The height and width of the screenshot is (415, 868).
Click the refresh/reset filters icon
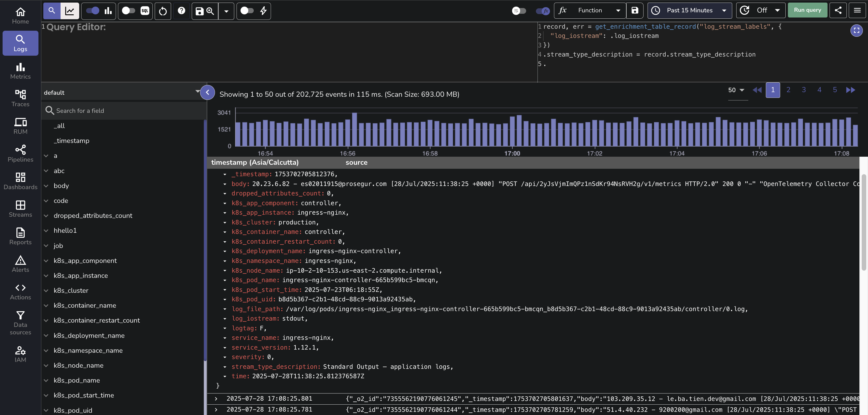pos(163,11)
